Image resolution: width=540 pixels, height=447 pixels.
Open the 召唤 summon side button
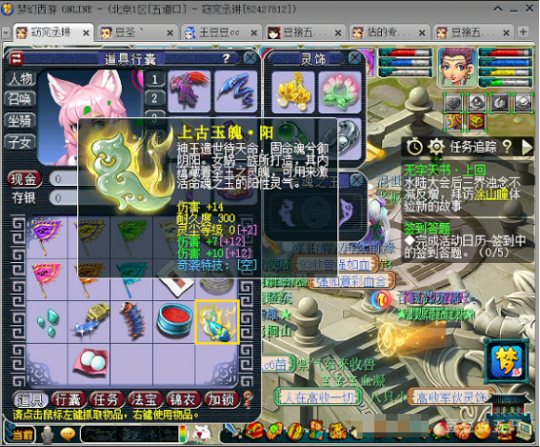click(20, 100)
